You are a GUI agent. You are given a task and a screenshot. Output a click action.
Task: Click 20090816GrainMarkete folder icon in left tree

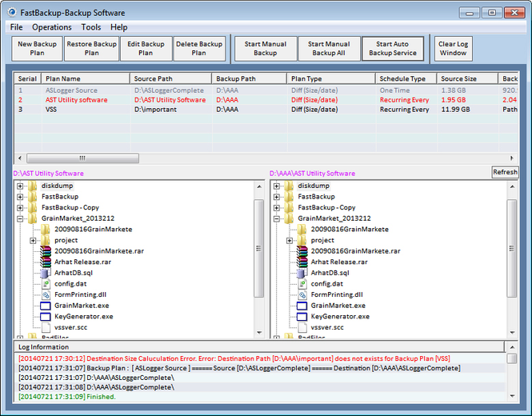coord(45,229)
